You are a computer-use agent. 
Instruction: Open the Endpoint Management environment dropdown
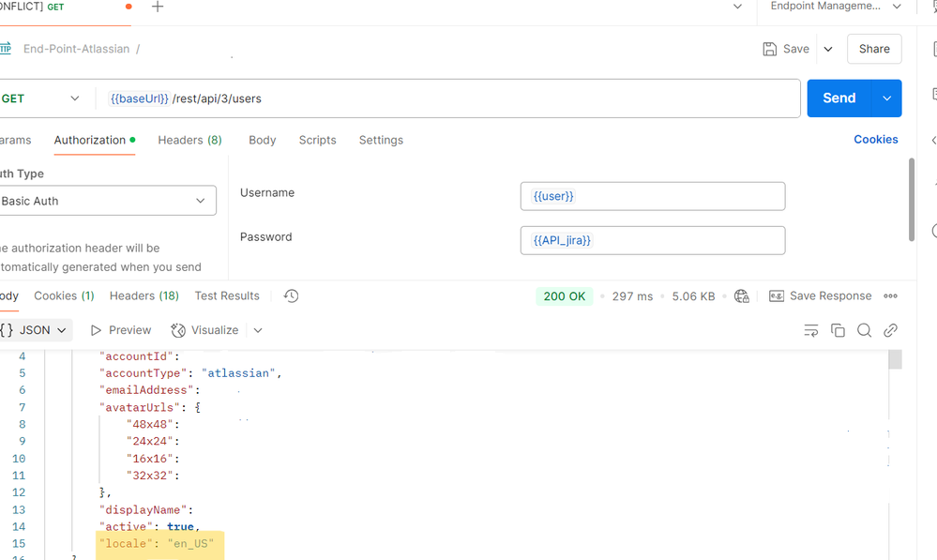836,7
